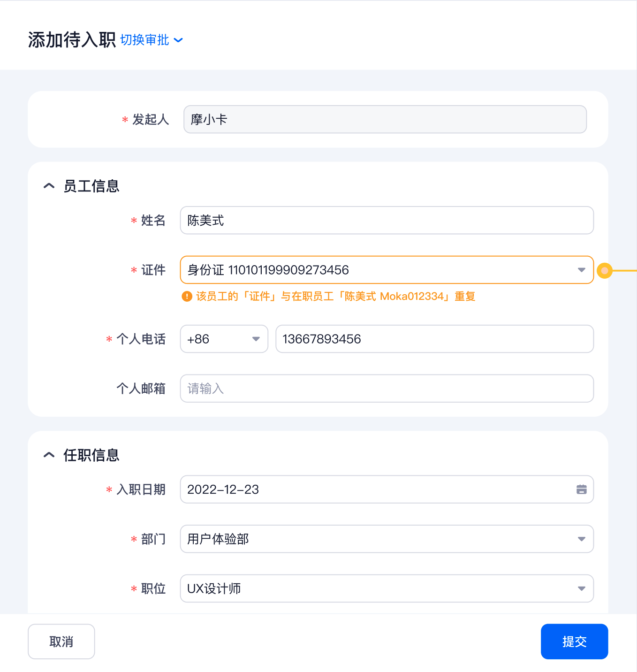Click the 入职日期 field showing 2022-12-23
Screen dimensions: 637x672
click(375, 489)
